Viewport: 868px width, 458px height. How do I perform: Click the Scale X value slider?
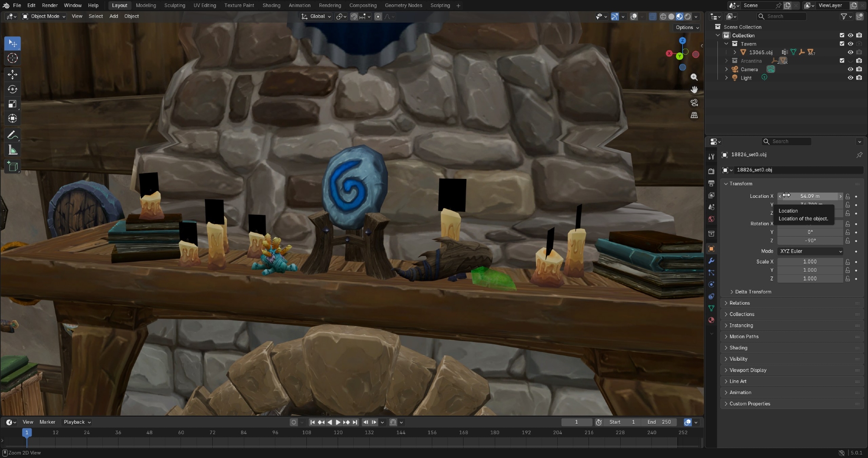tap(809, 262)
